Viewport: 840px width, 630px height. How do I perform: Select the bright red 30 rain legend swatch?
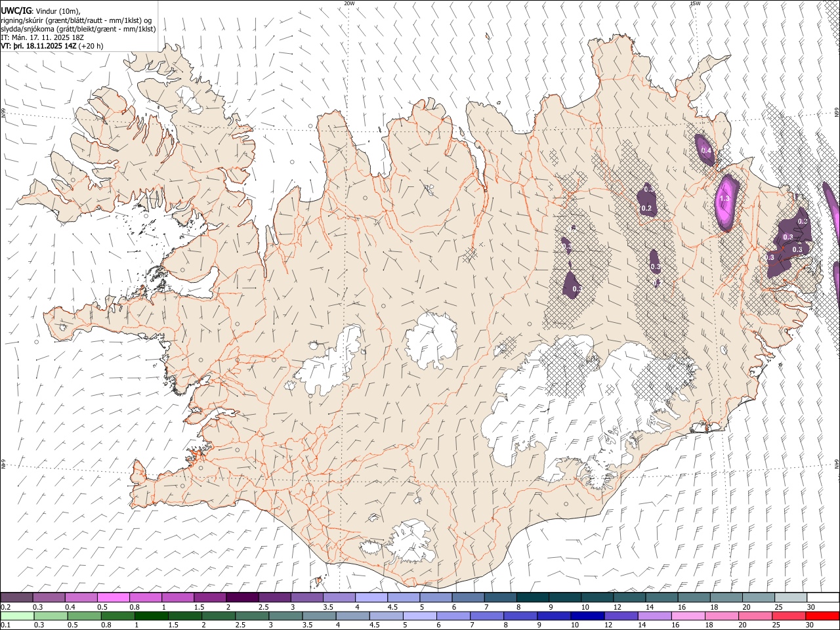pyautogui.click(x=822, y=616)
